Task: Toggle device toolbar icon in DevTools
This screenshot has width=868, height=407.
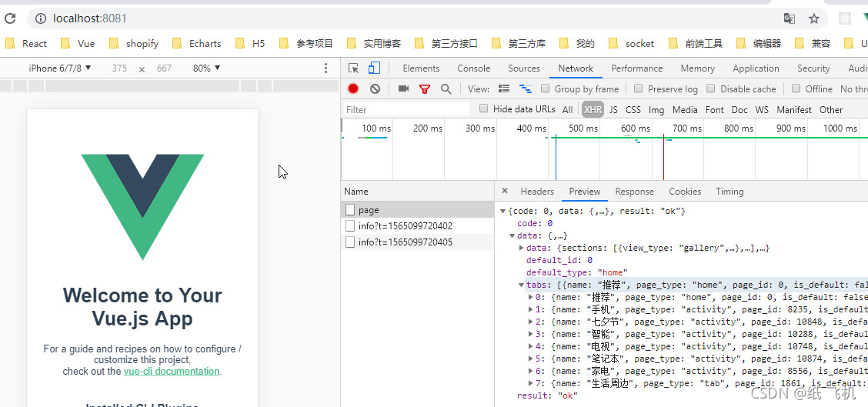Action: [374, 68]
